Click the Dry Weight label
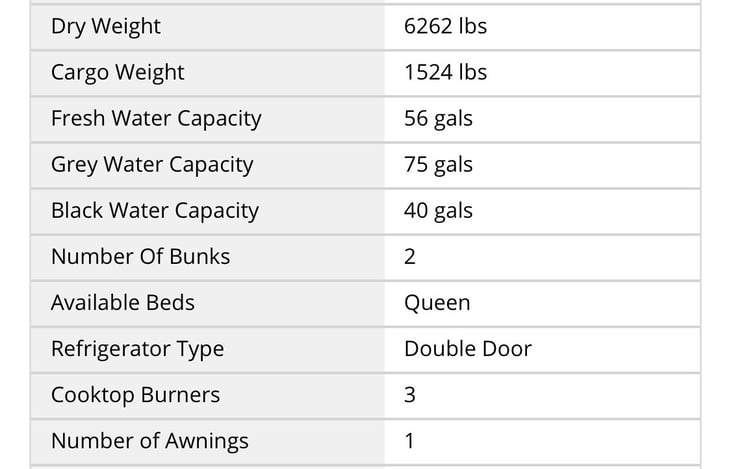731x469 pixels. click(x=106, y=27)
